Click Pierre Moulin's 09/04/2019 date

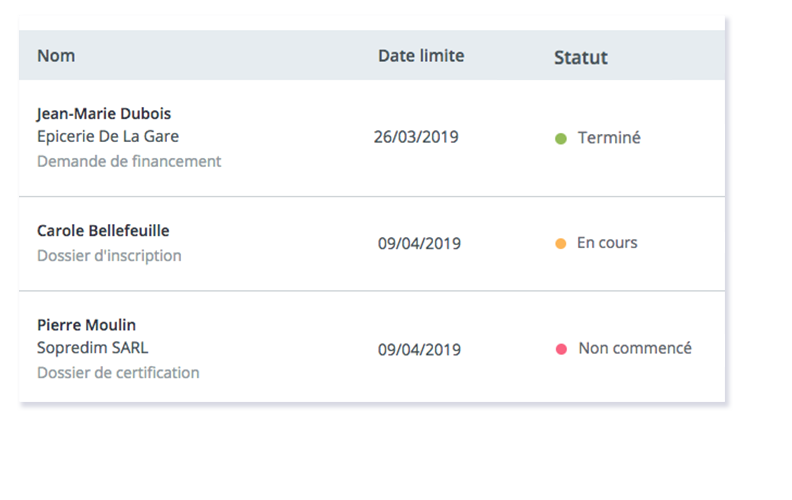tap(419, 350)
